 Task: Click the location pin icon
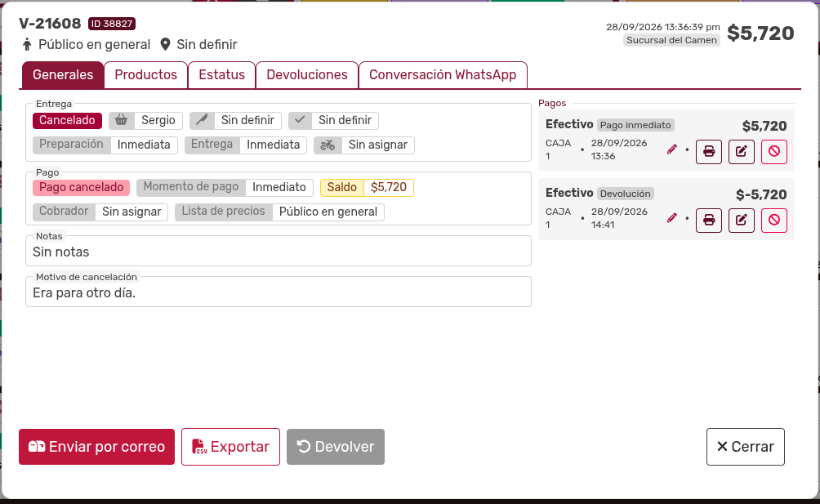(165, 44)
